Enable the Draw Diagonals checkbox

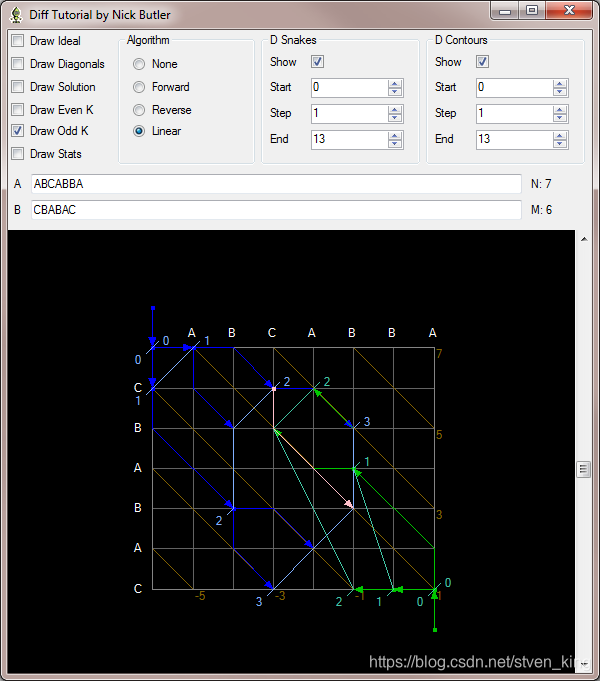(x=18, y=64)
